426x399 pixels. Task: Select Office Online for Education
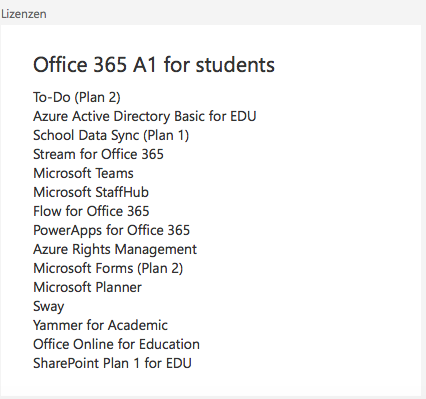click(116, 344)
